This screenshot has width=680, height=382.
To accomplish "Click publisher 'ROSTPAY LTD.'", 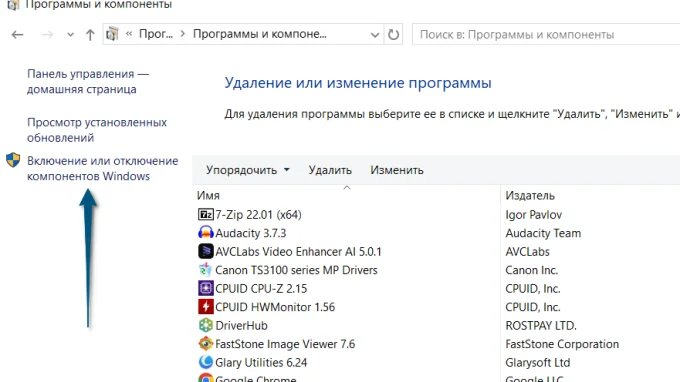I will click(x=541, y=326).
